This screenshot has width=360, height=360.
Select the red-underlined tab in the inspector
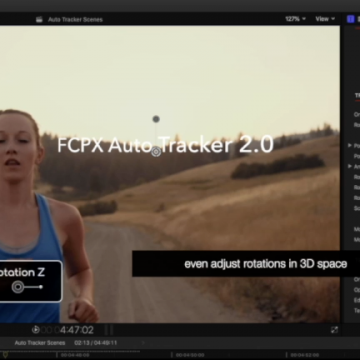pyautogui.click(x=357, y=96)
